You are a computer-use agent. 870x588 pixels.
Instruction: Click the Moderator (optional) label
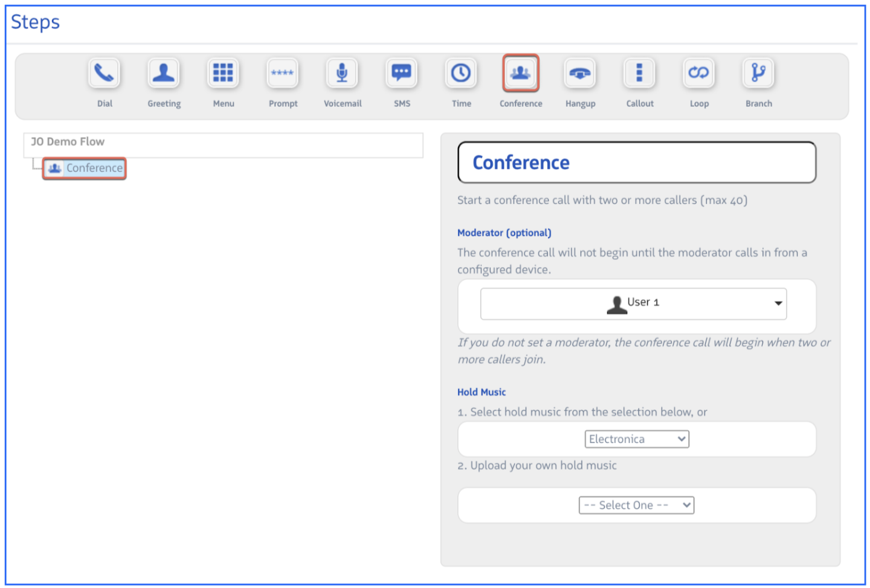504,233
